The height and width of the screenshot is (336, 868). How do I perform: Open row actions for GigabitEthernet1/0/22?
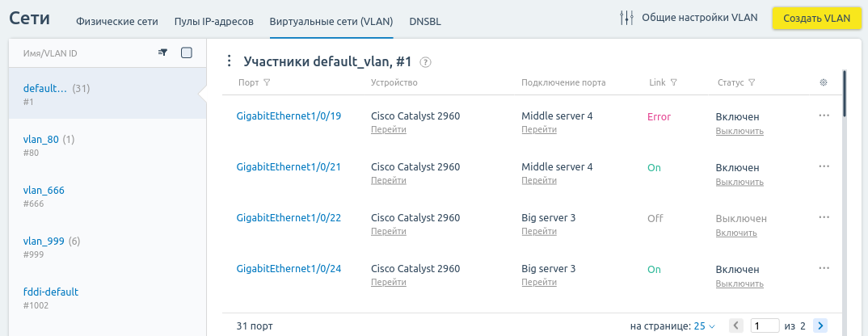(824, 217)
